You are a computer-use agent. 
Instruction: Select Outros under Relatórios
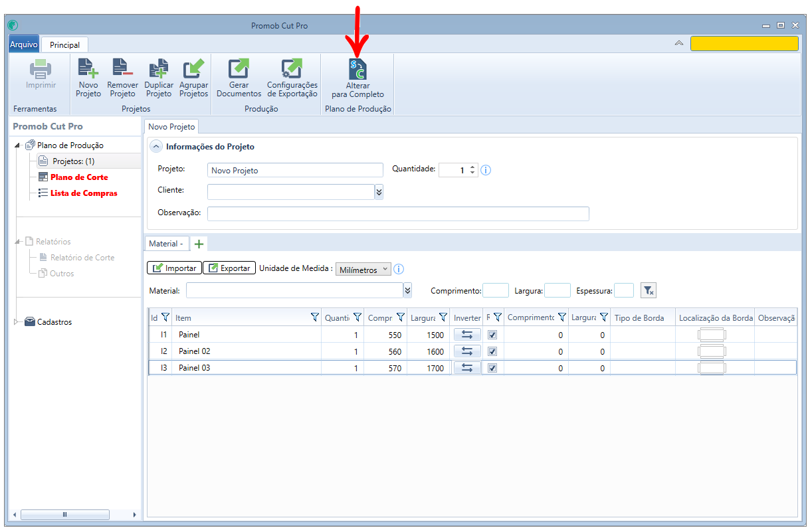(62, 274)
